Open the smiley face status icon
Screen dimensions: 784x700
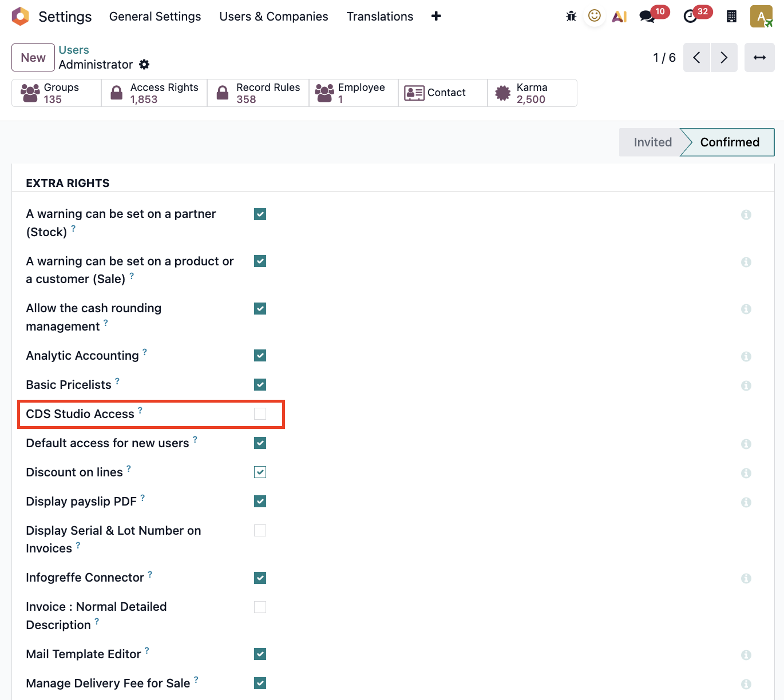[595, 16]
